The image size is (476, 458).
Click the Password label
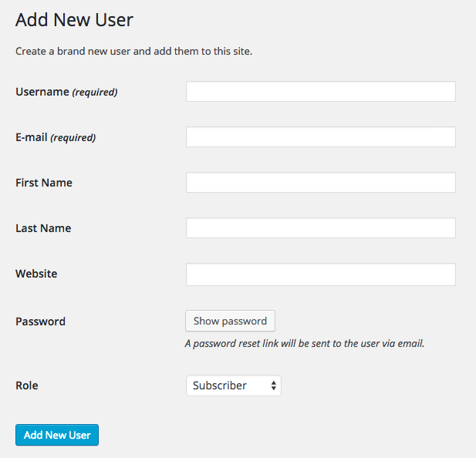[40, 322]
